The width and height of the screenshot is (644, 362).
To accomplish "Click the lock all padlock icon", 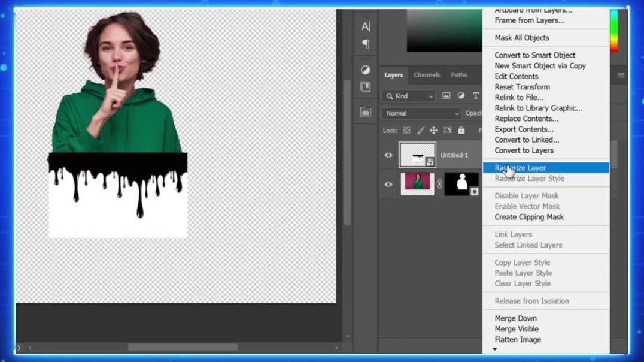I will pos(461,130).
